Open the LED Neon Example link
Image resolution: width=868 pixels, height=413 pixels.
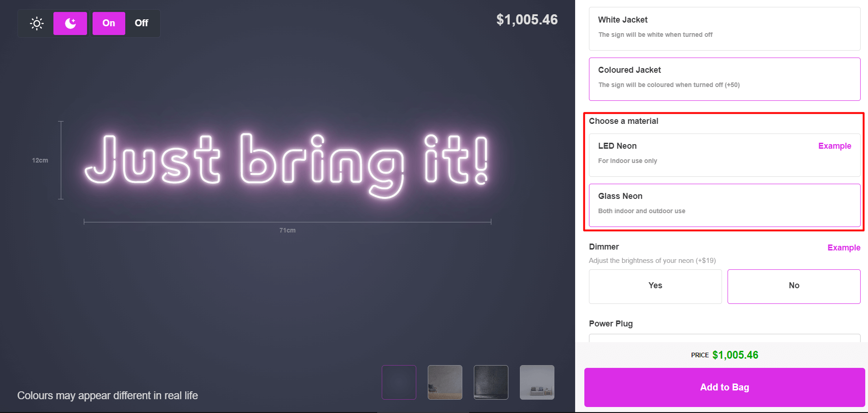[834, 146]
